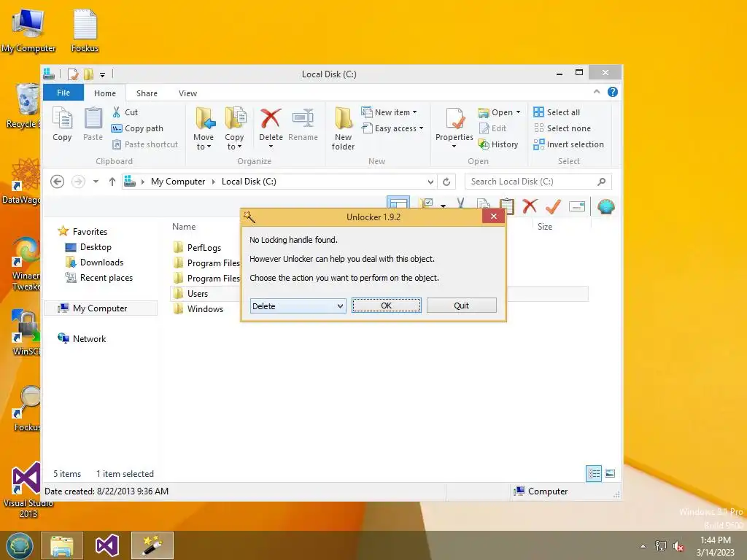Screen dimensions: 747x560
Task: Click Invert selection in the ribbon
Action: coord(569,145)
